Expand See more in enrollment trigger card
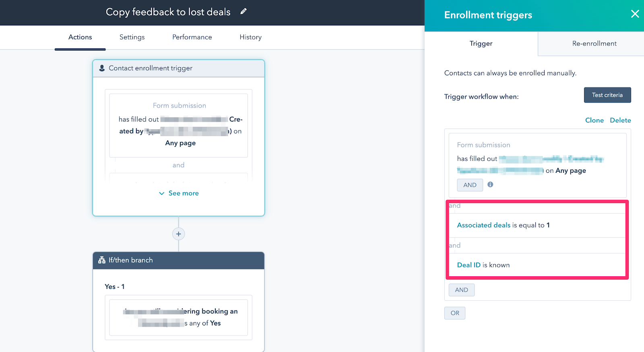This screenshot has height=352, width=644. (x=179, y=193)
